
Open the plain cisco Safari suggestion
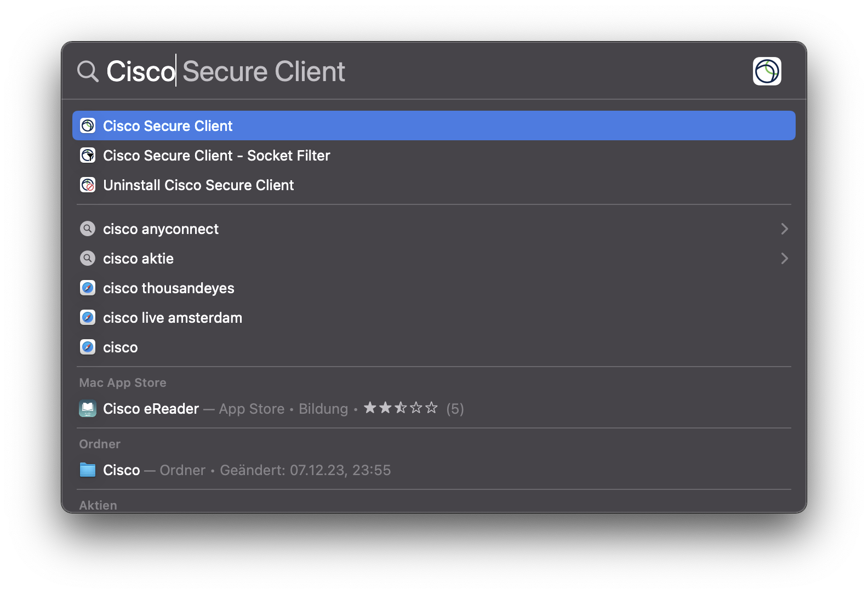121,347
